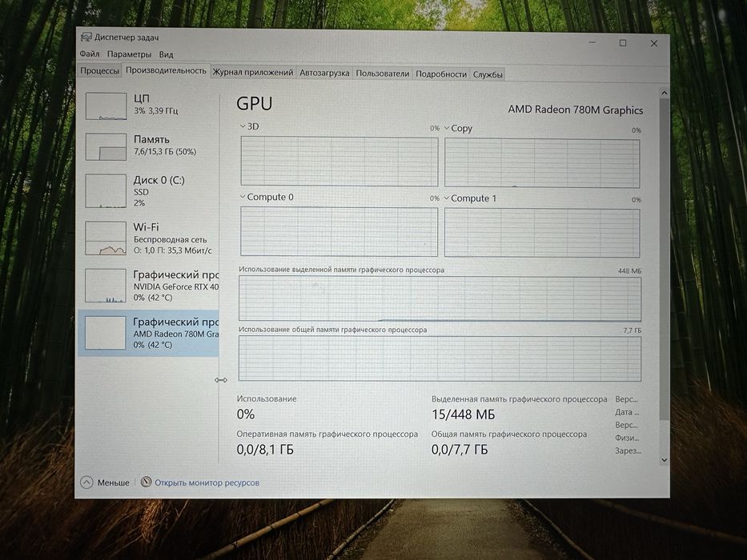Open the Параметры menu
Viewport: 747px width, 560px height.
(129, 54)
